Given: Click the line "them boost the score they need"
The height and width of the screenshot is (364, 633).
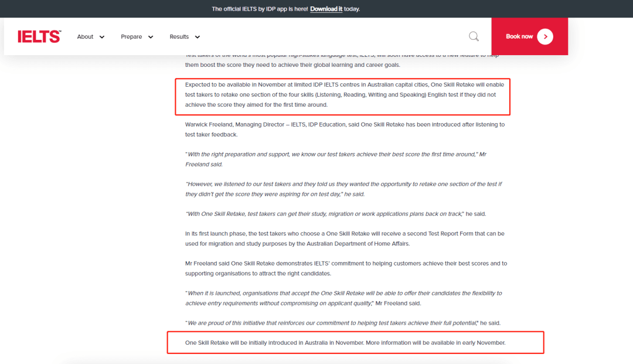Looking at the screenshot, I should (x=292, y=65).
